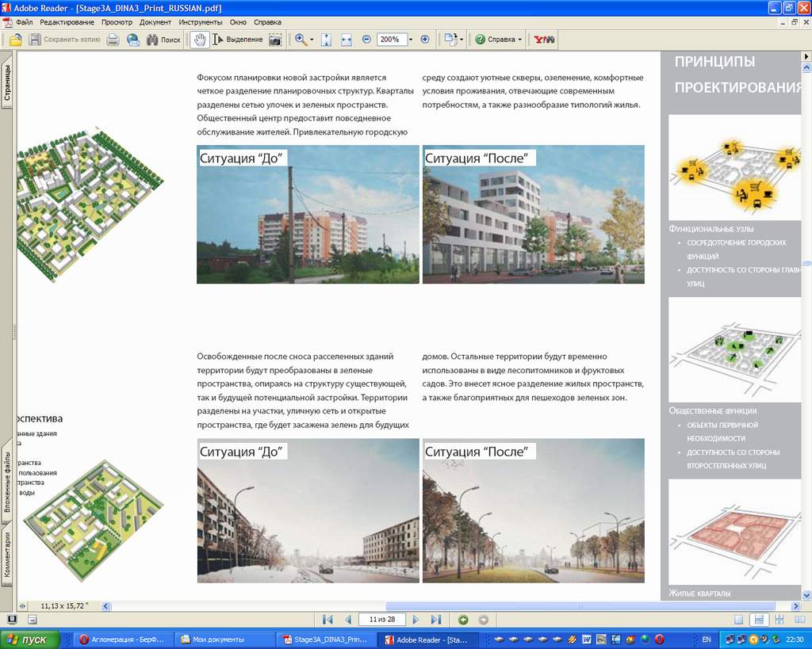812x649 pixels.
Task: Click the Snapshot camera tool
Action: coord(275,40)
